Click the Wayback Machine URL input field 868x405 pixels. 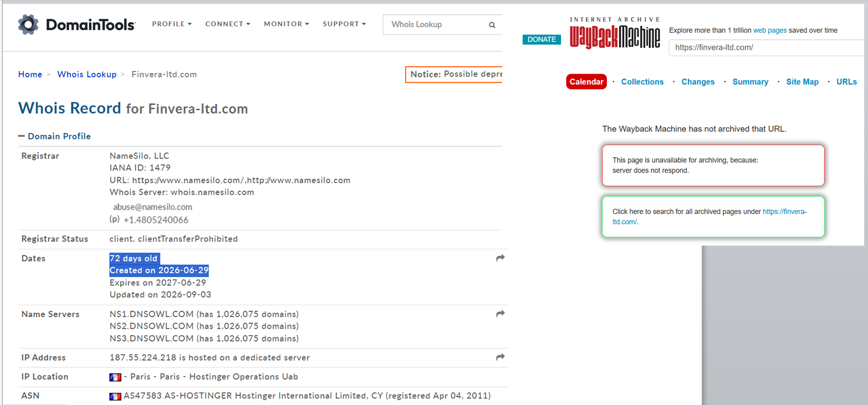pyautogui.click(x=768, y=47)
